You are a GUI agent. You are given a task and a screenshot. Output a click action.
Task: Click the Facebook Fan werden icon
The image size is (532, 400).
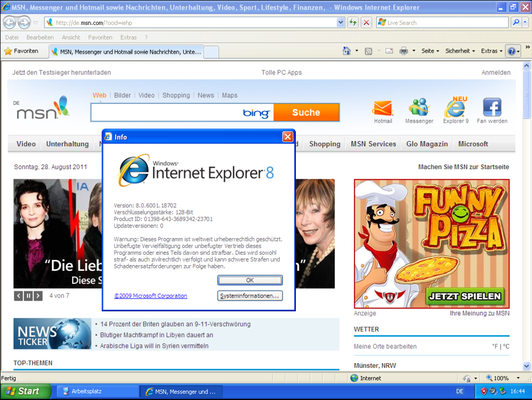pos(492,107)
